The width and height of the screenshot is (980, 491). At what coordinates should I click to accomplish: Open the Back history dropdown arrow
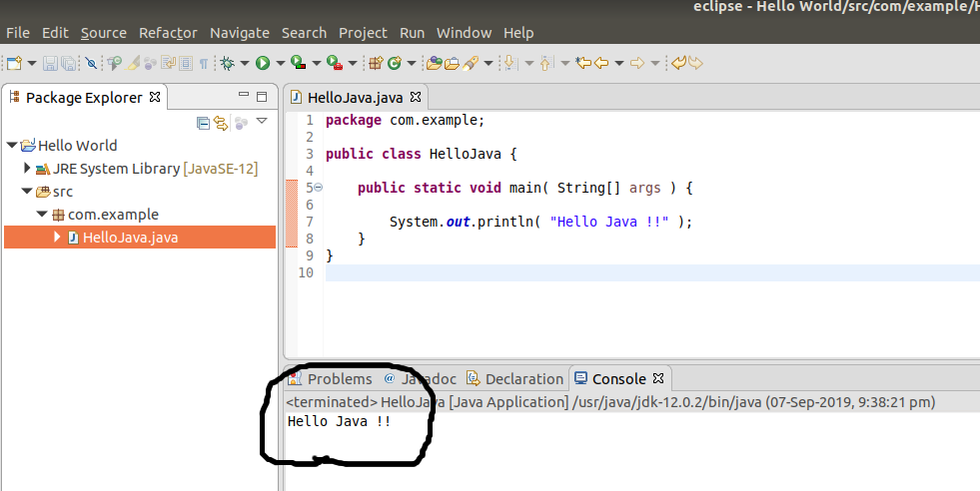tap(618, 63)
